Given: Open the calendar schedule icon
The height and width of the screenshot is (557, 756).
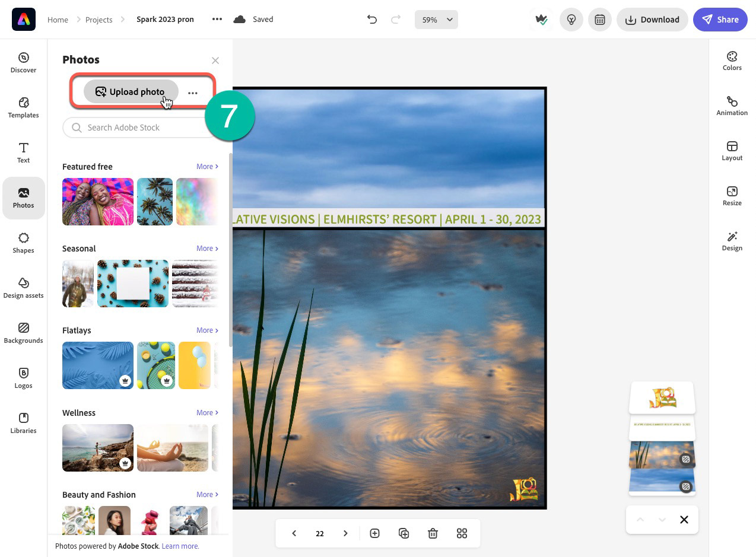Looking at the screenshot, I should (x=600, y=20).
